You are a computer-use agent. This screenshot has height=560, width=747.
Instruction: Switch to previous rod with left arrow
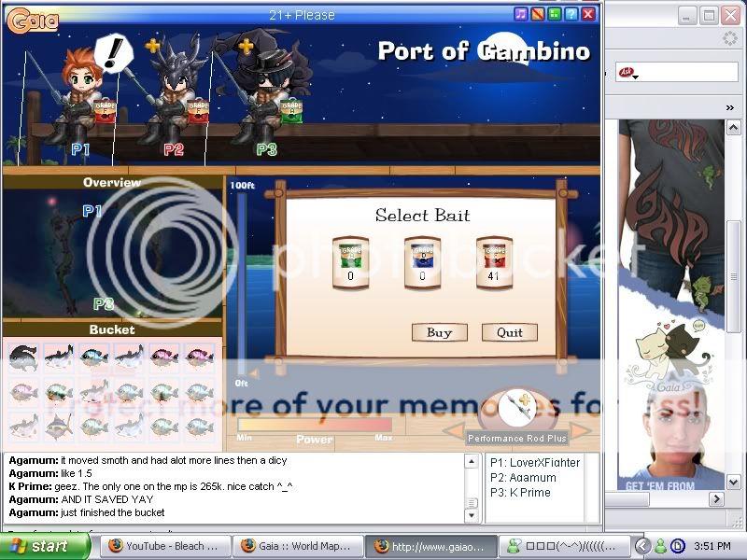(x=453, y=431)
